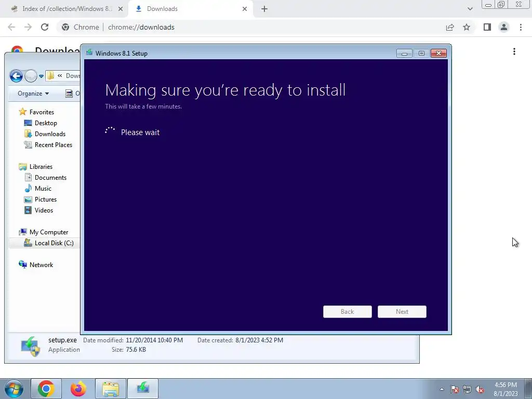This screenshot has height=399, width=532.
Task: Select the Downloads tab in Chrome
Action: tap(191, 9)
